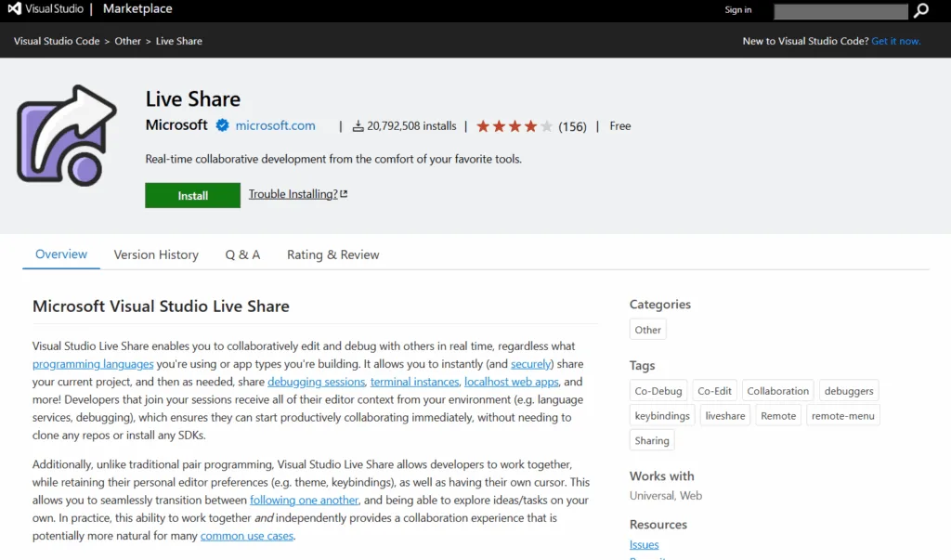Open the following one another link
This screenshot has height=560, width=951.
coord(304,500)
